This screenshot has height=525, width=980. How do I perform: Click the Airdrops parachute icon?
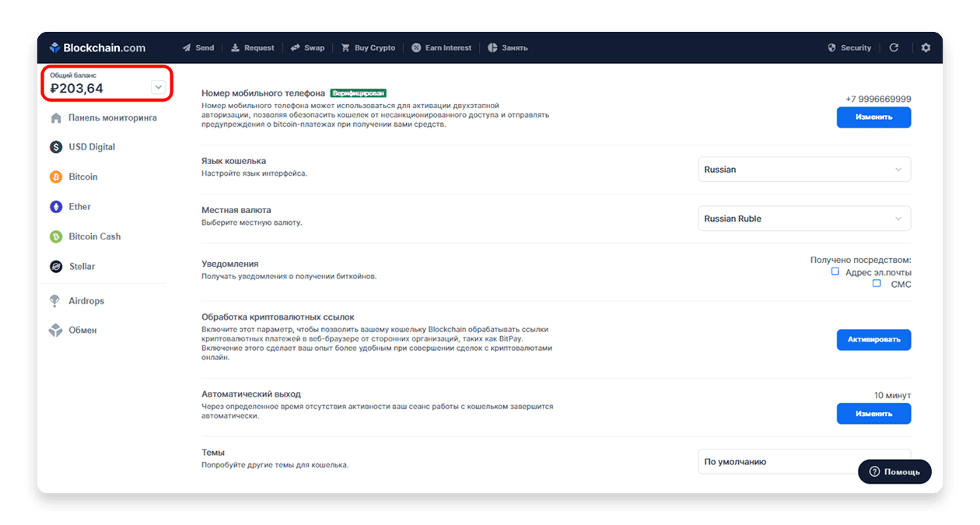click(x=56, y=301)
